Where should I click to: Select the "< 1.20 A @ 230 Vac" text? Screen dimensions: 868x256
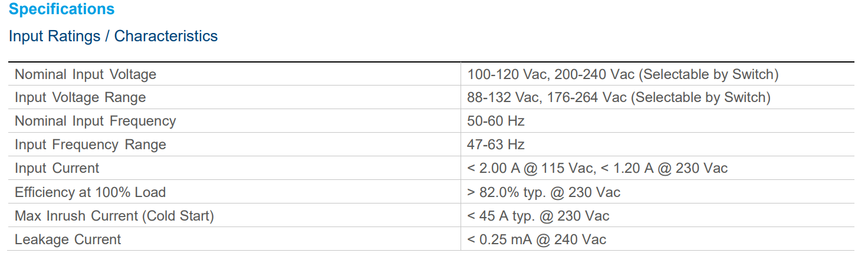pyautogui.click(x=664, y=168)
